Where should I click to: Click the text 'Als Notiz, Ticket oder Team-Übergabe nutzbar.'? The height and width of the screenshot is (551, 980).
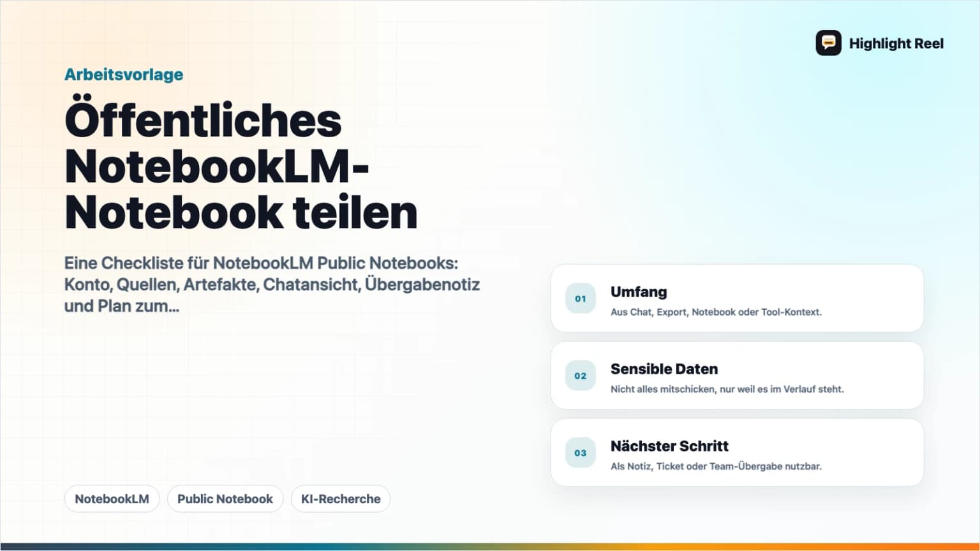(x=716, y=466)
